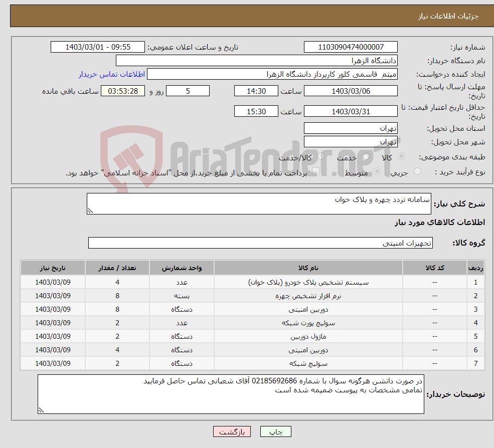494x448 pixels.
Task: Toggle the Islamic treasury payment checkbox
Action: click(x=315, y=171)
